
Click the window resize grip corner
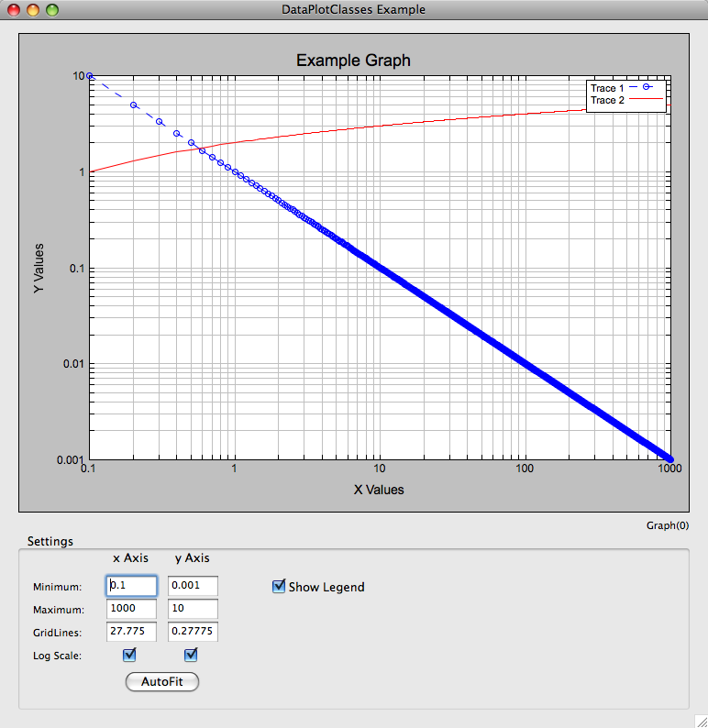[700, 721]
